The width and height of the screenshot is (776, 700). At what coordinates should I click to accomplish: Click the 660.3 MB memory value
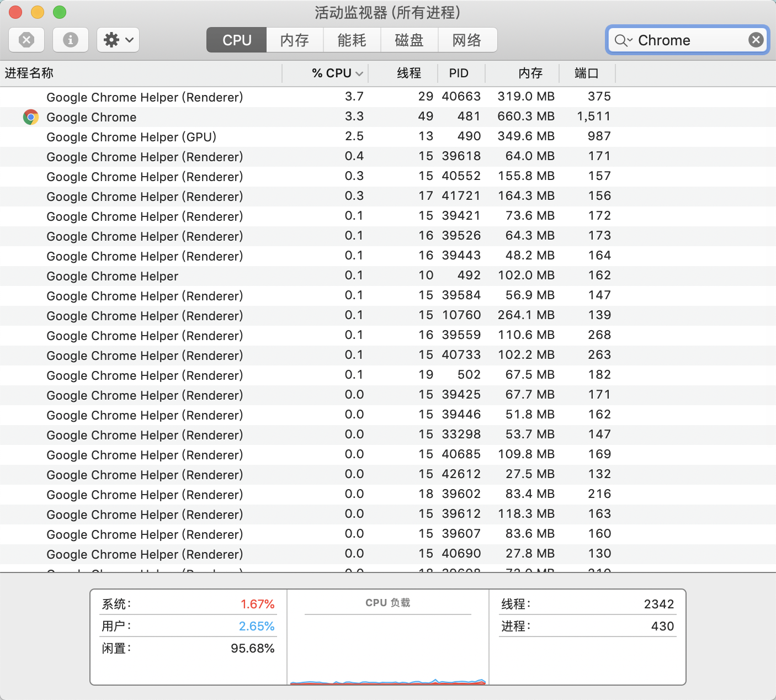[526, 116]
